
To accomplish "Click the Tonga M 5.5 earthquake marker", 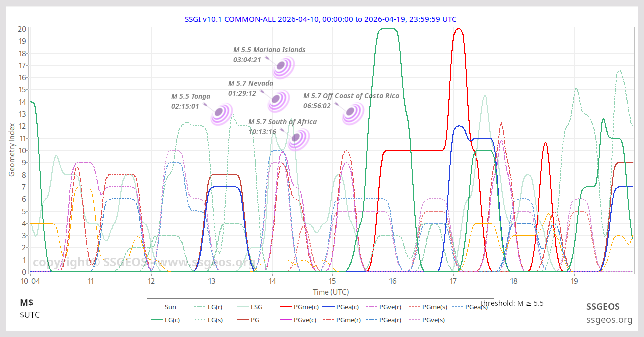I will click(x=221, y=114).
